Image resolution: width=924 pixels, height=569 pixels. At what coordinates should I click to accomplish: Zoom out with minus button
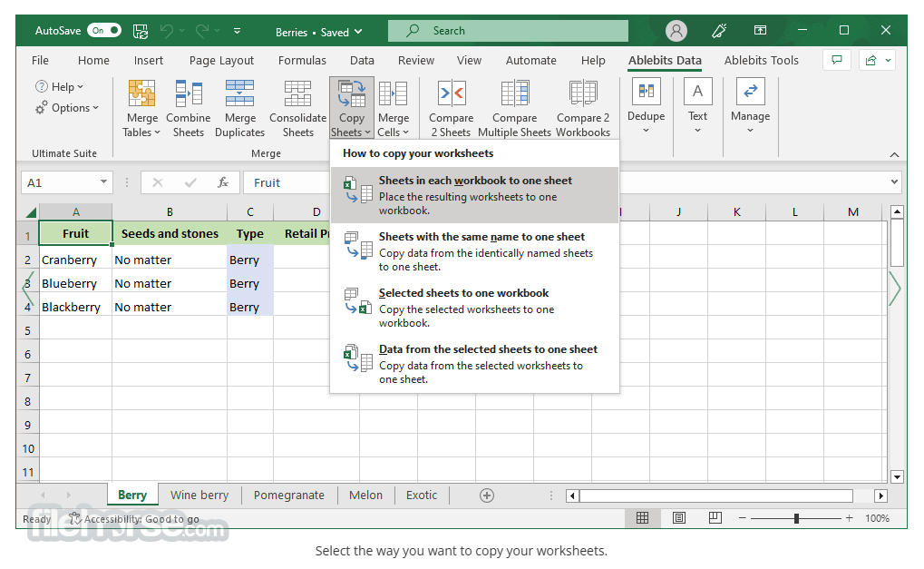pyautogui.click(x=743, y=518)
